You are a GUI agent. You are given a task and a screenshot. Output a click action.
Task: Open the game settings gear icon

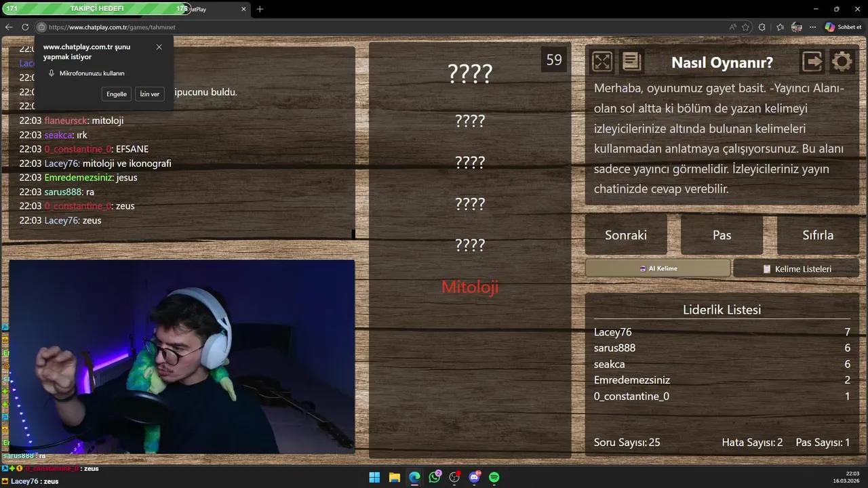[x=842, y=62]
